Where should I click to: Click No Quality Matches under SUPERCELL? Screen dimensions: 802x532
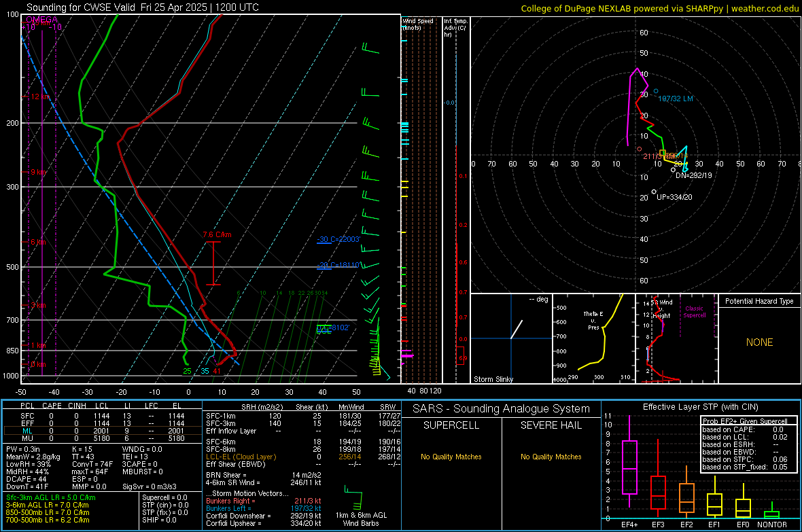tap(451, 457)
